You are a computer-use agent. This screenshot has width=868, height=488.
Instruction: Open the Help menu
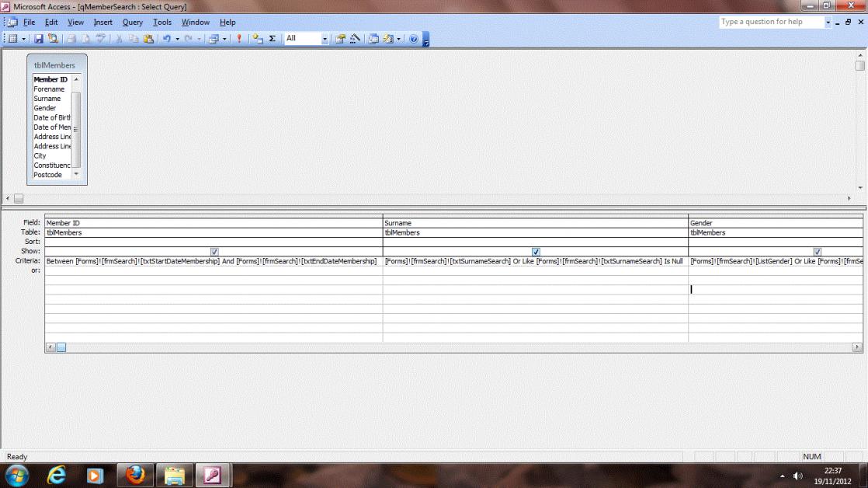click(x=227, y=23)
